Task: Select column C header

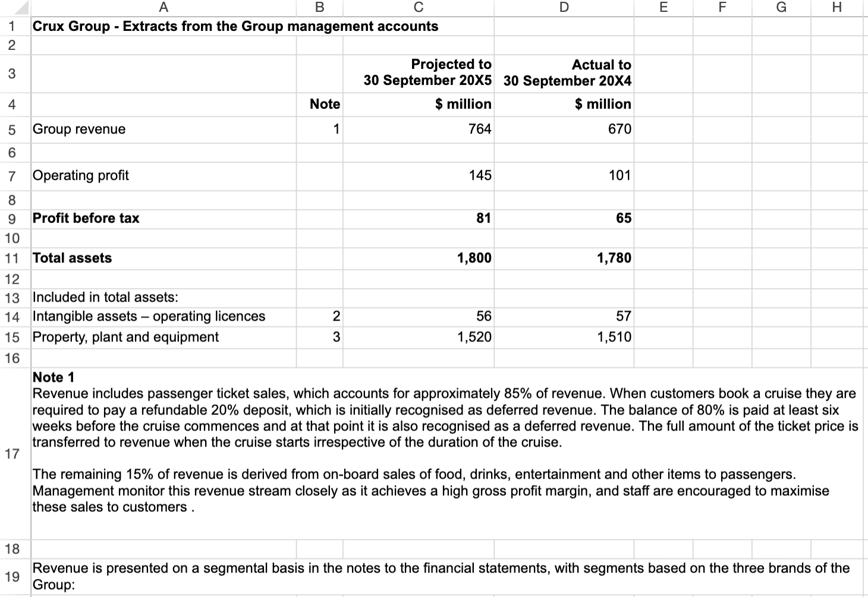Action: (418, 8)
